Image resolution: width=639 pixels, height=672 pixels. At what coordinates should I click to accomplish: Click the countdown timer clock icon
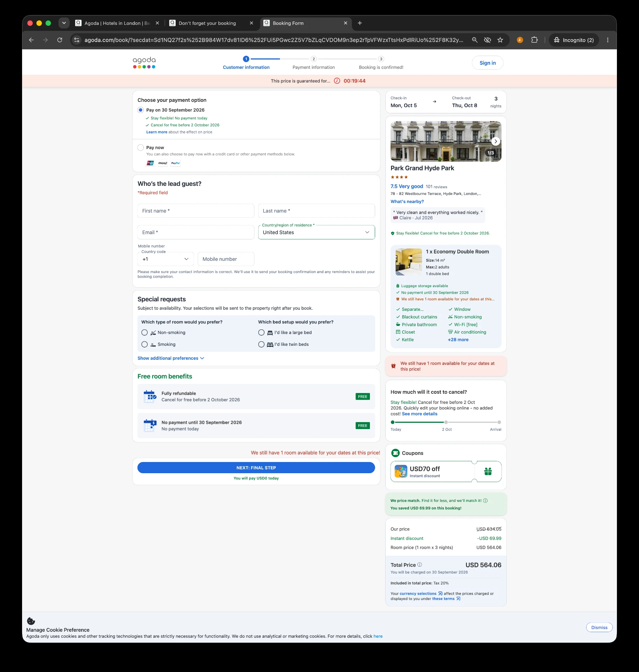[x=337, y=81]
